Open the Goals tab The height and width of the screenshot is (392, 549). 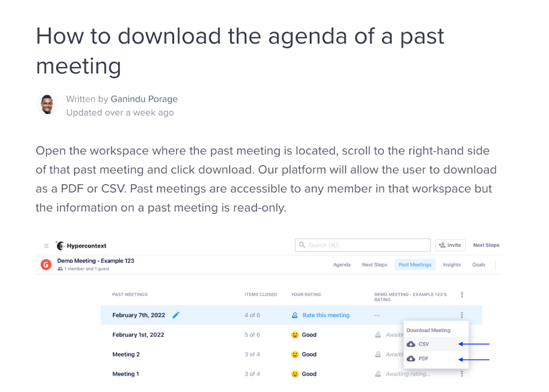(x=479, y=264)
